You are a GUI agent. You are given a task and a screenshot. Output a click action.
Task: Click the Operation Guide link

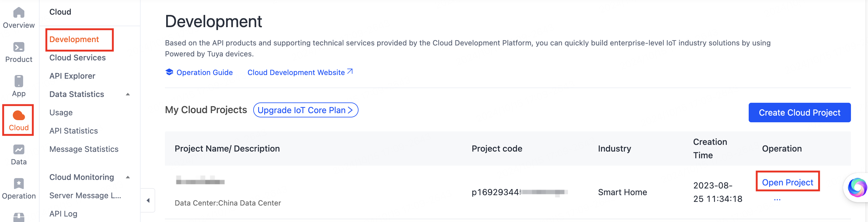click(x=205, y=73)
